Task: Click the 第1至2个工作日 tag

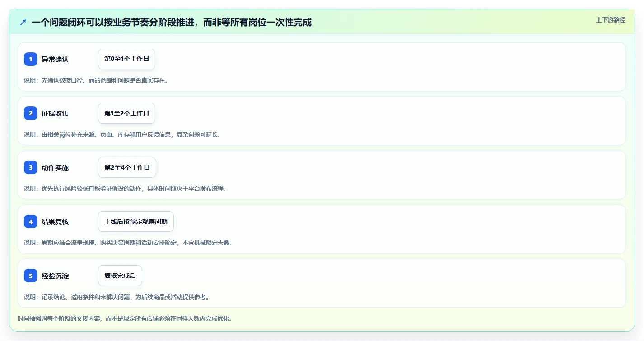Action: 126,113
